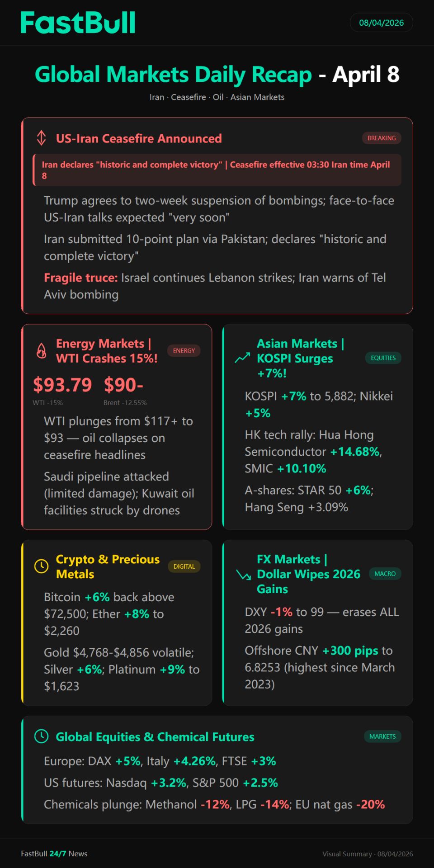Click the $90- Brent price figure
The image size is (434, 868).
(123, 385)
